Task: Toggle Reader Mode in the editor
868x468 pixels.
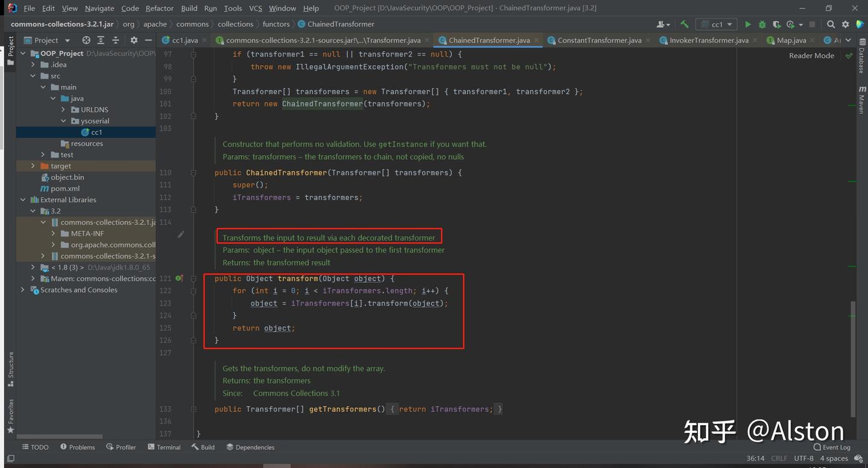Action: pyautogui.click(x=811, y=55)
